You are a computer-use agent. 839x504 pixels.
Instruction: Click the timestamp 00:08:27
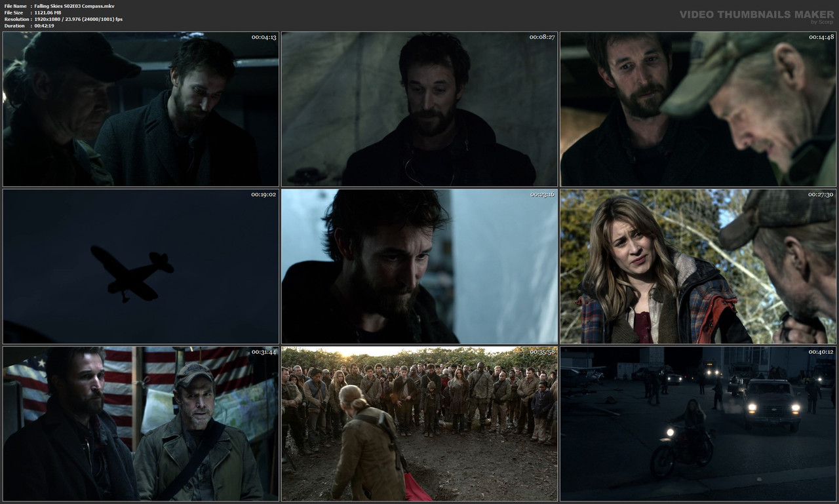(x=542, y=37)
